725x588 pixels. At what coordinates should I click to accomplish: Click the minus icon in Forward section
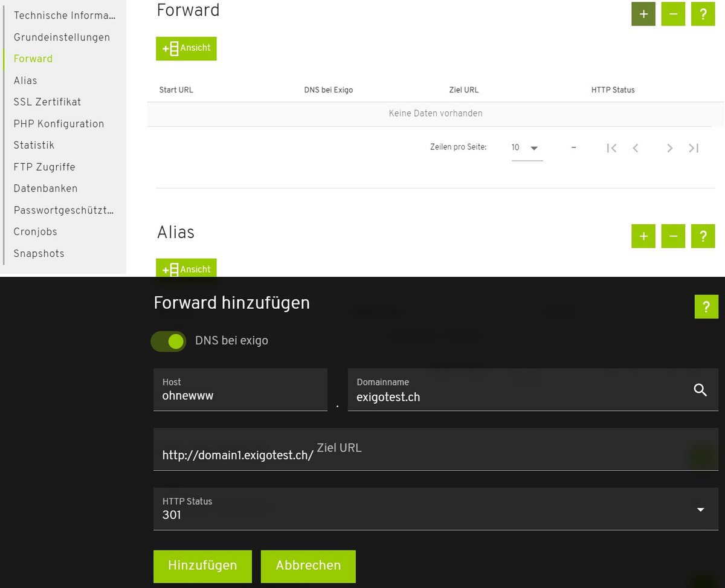(x=673, y=14)
